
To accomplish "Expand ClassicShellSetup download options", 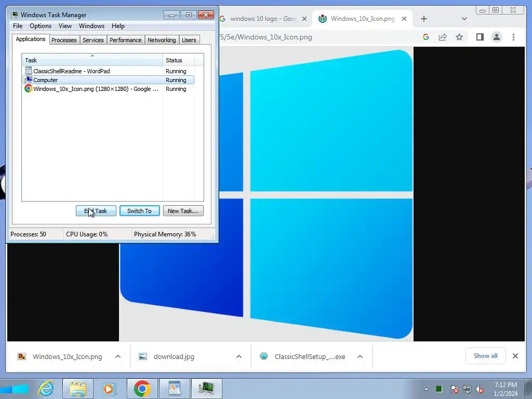I will [x=360, y=356].
